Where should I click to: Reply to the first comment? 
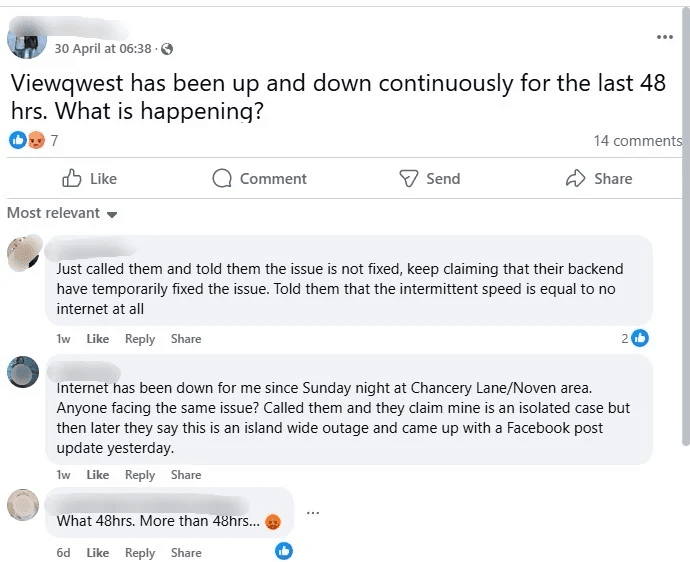click(140, 339)
